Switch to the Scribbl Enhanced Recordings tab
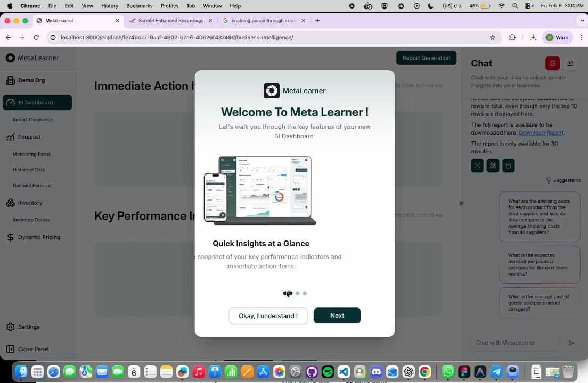 [170, 20]
